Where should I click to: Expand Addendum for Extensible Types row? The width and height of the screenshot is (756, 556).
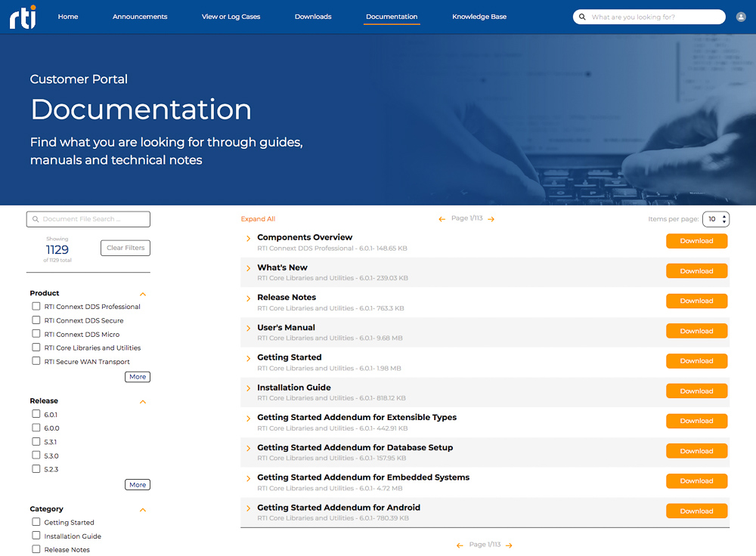[248, 419]
